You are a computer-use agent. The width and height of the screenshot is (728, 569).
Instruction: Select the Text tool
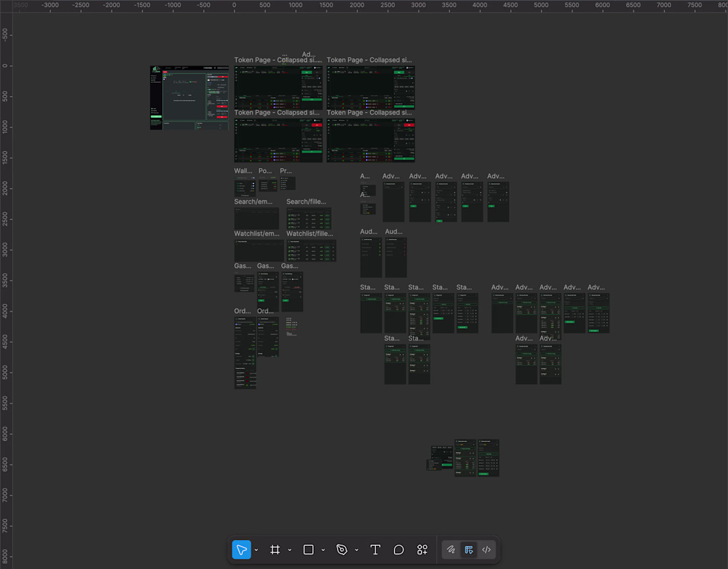(375, 550)
